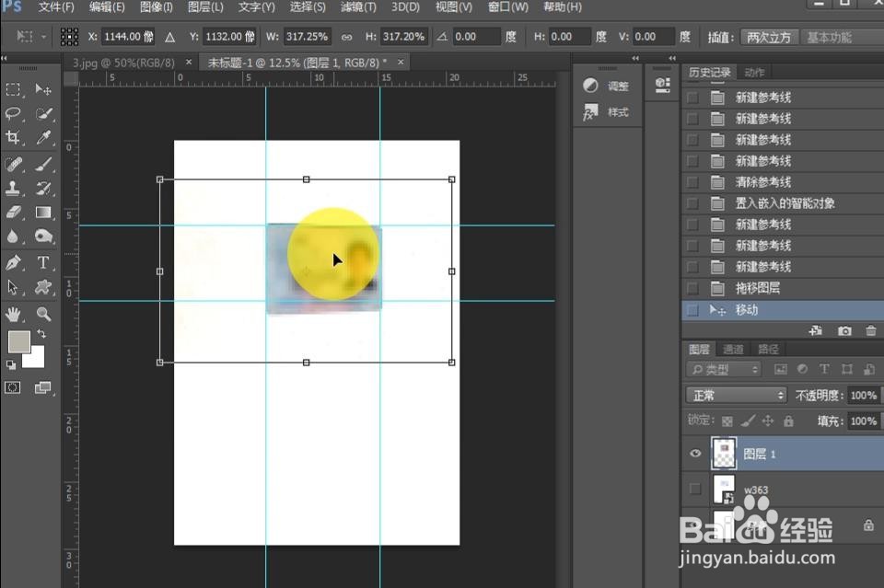The width and height of the screenshot is (884, 588).
Task: Click the layer fill value 100%
Action: tap(863, 421)
